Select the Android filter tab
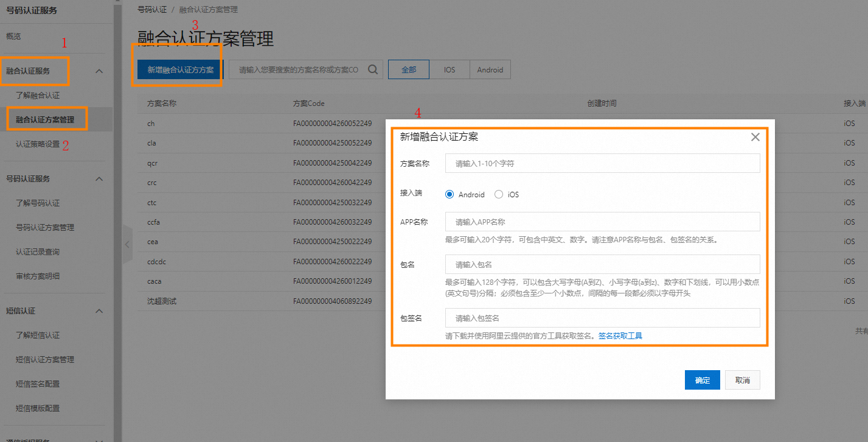Image resolution: width=868 pixels, height=442 pixels. pyautogui.click(x=490, y=69)
